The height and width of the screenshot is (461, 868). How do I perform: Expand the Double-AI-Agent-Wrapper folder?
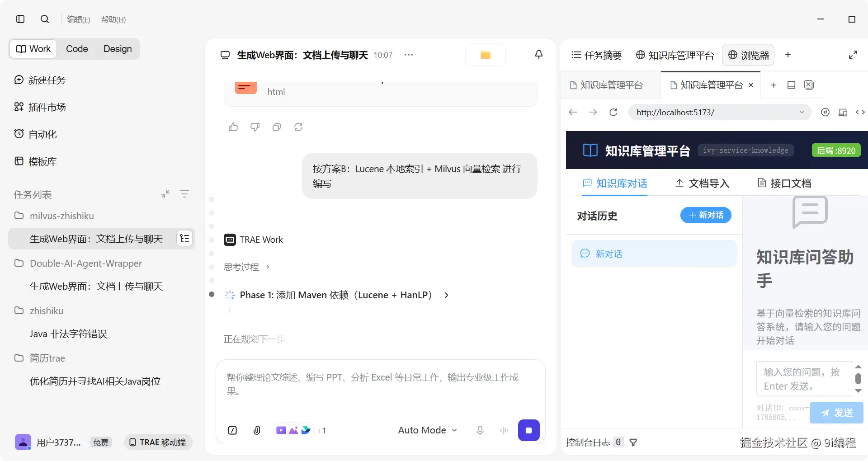click(x=78, y=263)
